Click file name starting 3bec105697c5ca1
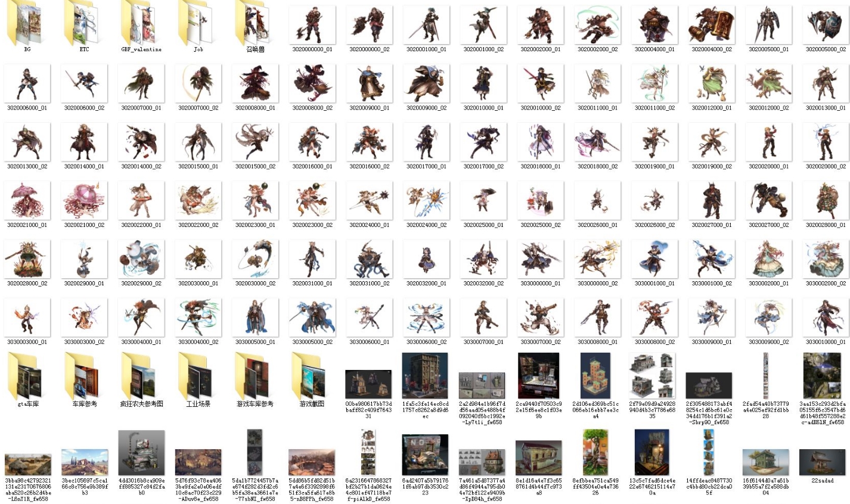The image size is (850, 504). pos(84,487)
